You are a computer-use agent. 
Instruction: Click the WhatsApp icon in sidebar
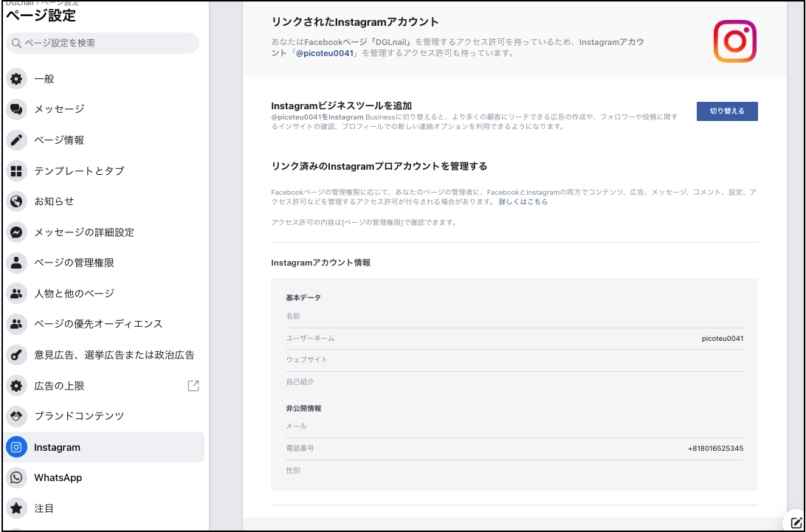coord(16,477)
